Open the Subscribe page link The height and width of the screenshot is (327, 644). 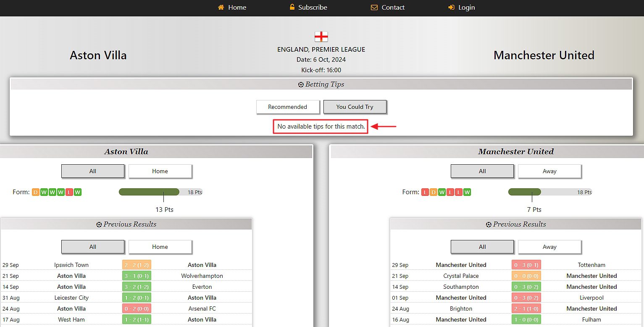tap(308, 7)
